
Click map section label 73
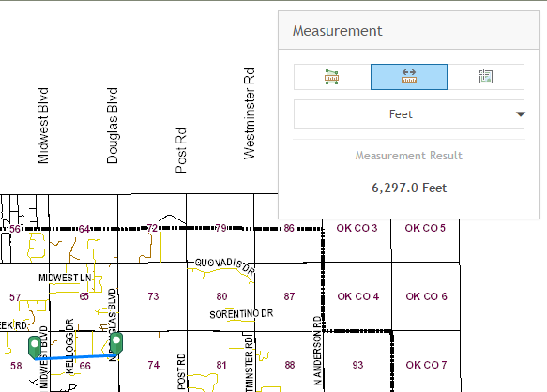coord(153,296)
